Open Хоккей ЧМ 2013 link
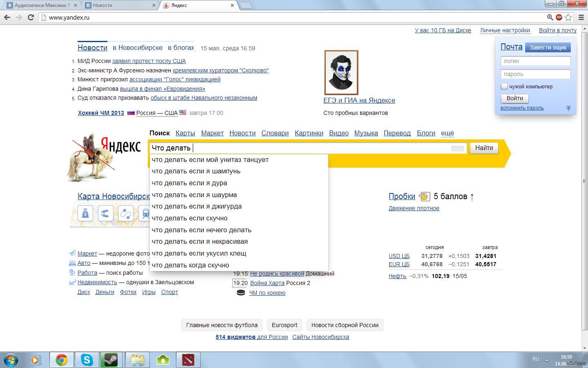Screen dimensions: 588x368 [x=101, y=113]
